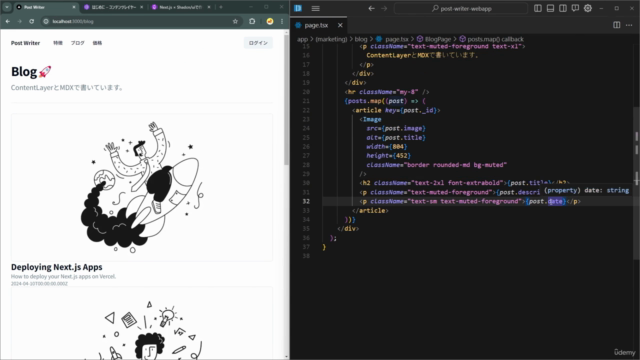Click the VS Code app icon
The image size is (640, 360).
298,8
